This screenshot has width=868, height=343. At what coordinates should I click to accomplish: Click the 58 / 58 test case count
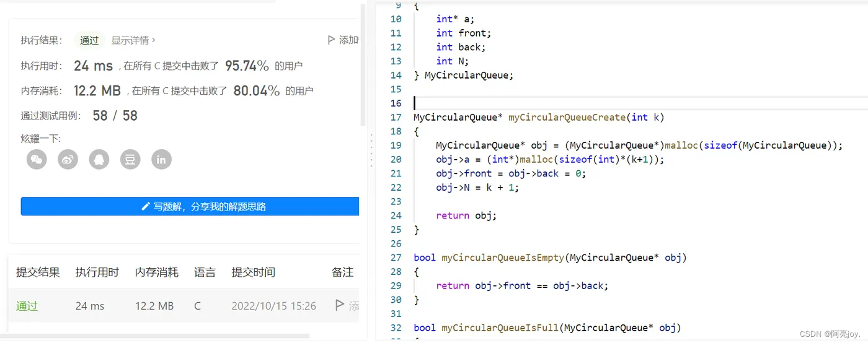pyautogui.click(x=115, y=116)
